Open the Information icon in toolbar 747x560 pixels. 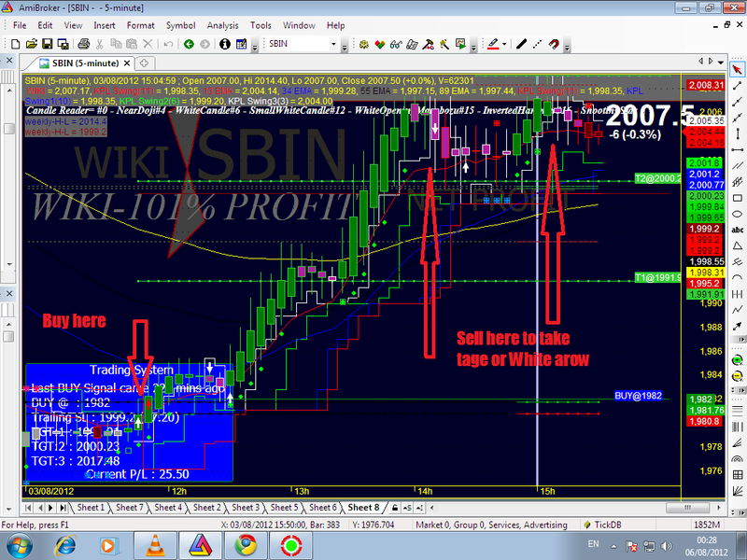(225, 44)
